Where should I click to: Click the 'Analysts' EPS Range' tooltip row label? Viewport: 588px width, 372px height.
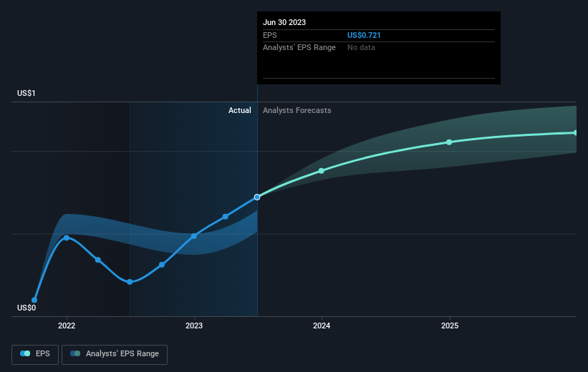click(299, 48)
